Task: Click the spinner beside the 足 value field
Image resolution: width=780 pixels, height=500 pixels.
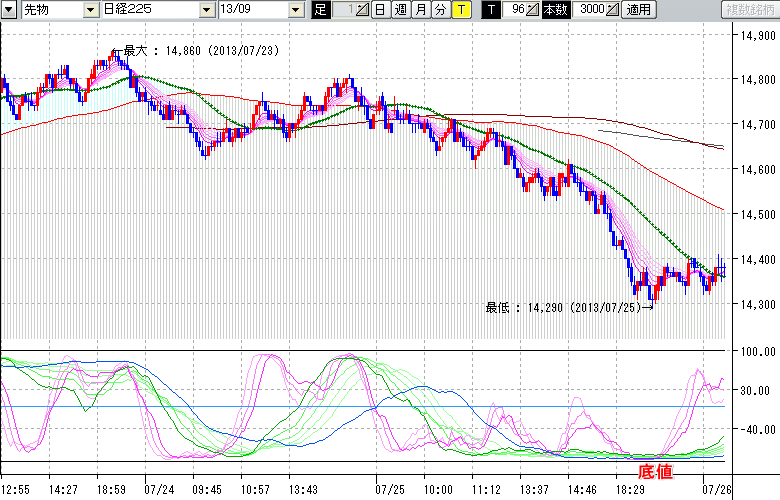Action: point(362,10)
